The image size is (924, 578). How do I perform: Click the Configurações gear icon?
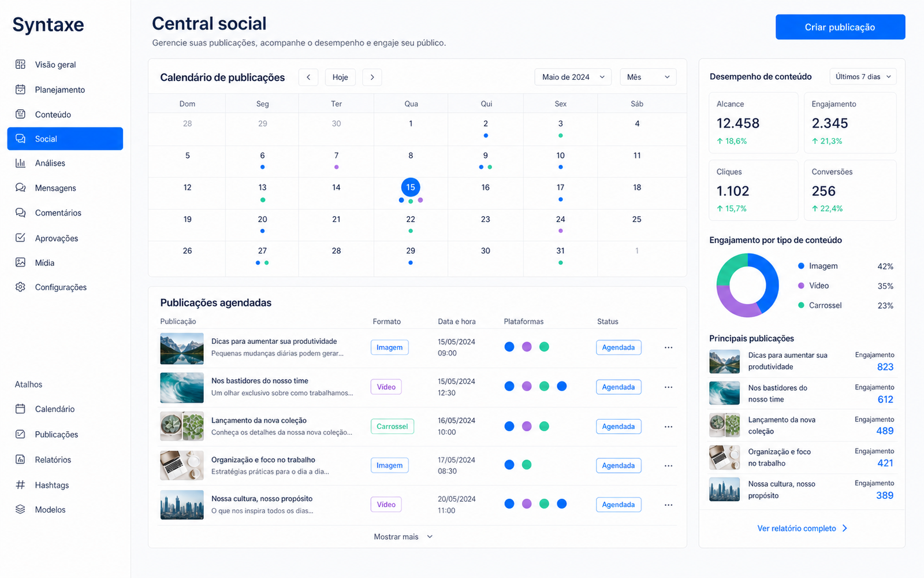pyautogui.click(x=20, y=287)
